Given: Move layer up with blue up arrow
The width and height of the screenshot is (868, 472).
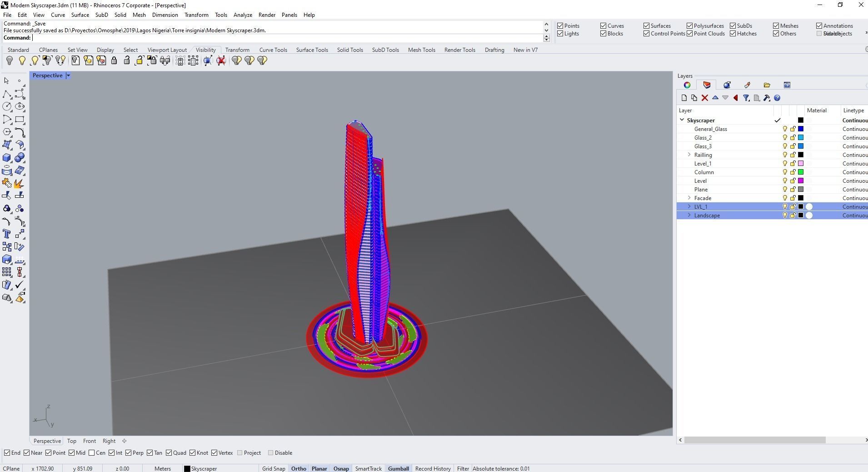Looking at the screenshot, I should 715,98.
